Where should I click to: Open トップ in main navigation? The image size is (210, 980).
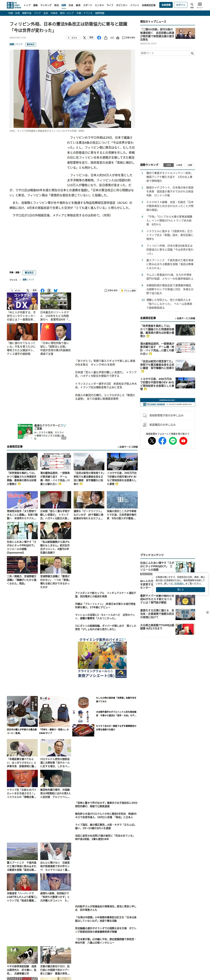pos(27,5)
